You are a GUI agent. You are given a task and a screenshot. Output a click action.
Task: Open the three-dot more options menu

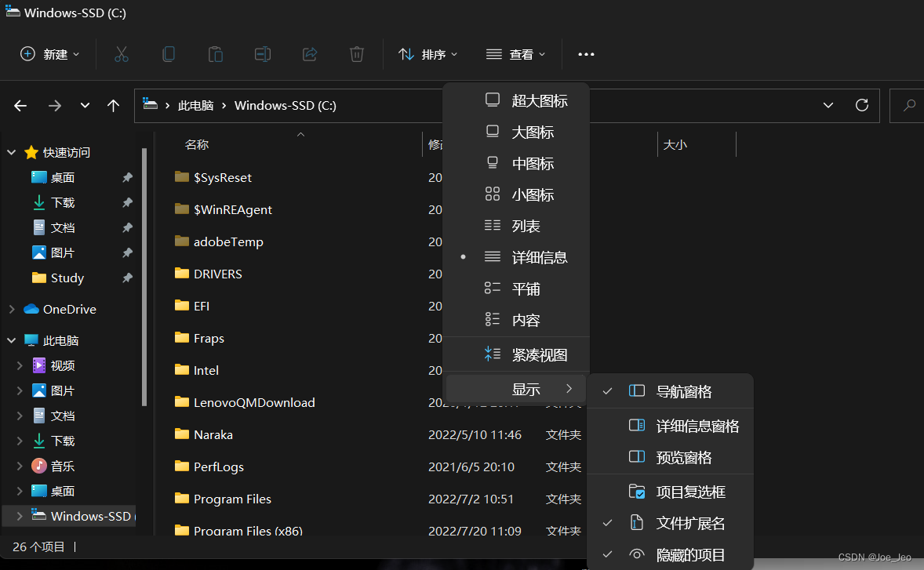[586, 54]
